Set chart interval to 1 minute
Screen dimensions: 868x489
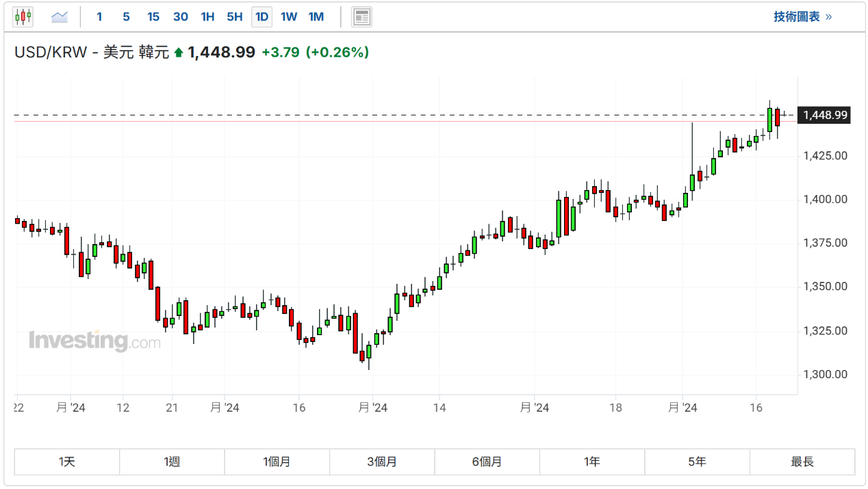coord(99,16)
